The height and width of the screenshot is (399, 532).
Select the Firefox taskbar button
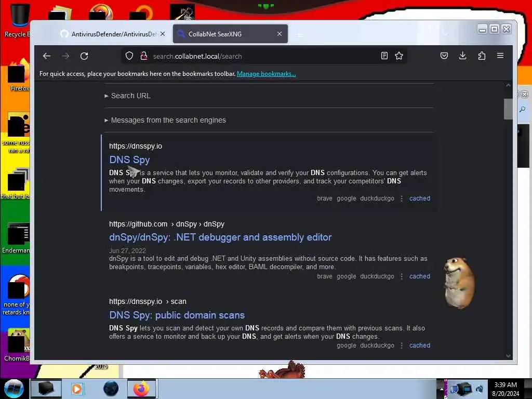click(141, 389)
